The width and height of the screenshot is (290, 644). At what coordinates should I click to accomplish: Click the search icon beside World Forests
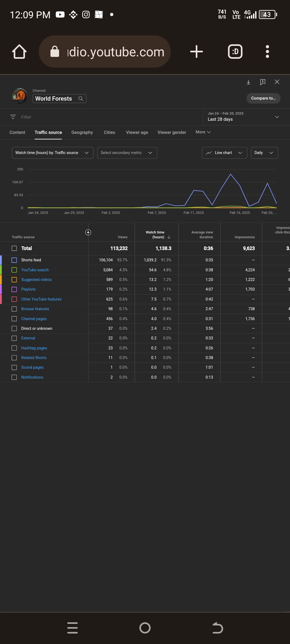81,99
